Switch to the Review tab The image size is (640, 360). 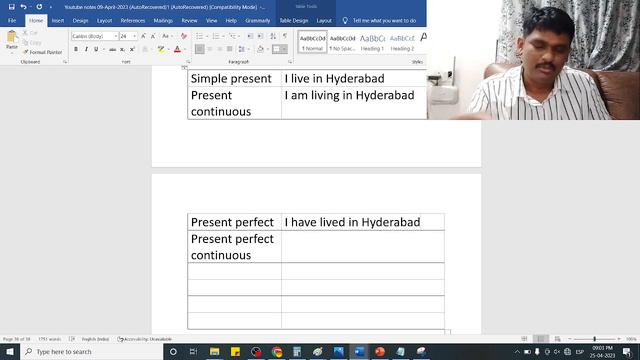click(x=189, y=20)
